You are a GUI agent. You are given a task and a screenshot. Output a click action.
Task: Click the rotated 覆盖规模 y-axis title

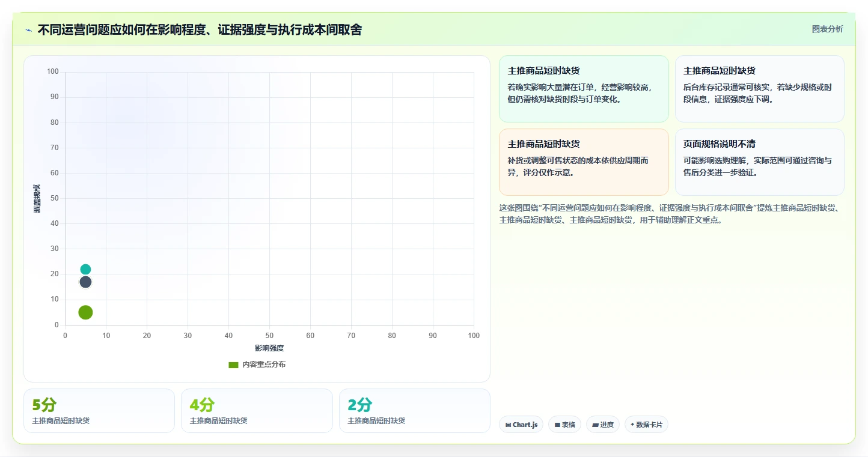click(37, 198)
